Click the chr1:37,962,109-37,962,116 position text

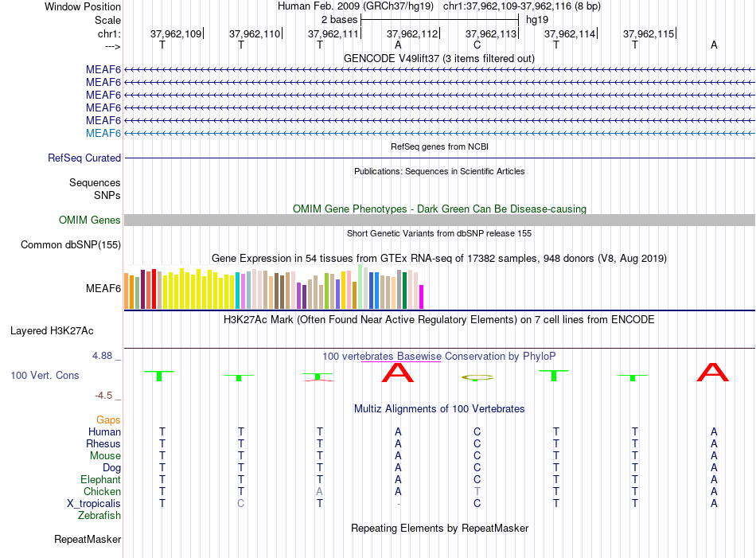click(x=522, y=6)
